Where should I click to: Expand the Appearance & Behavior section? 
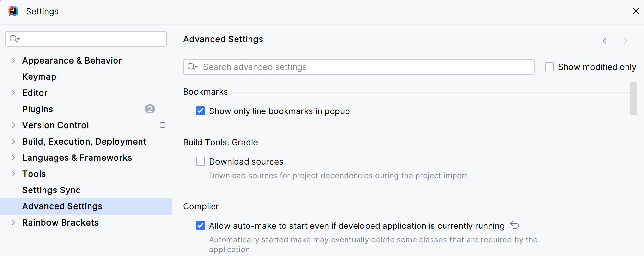pos(13,60)
